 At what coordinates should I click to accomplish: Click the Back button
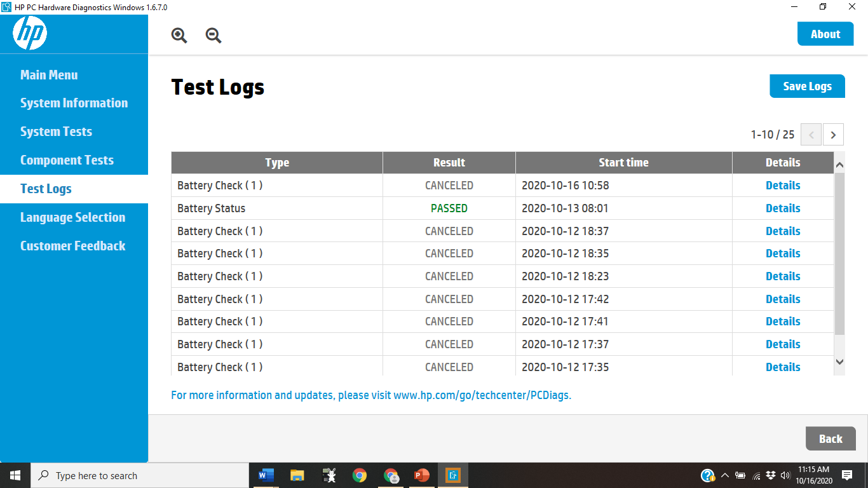(x=831, y=438)
